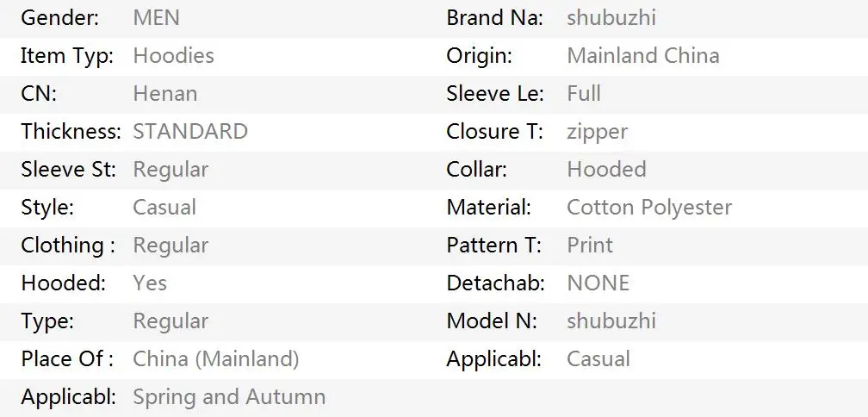This screenshot has width=868, height=417.
Task: Click the Print pattern value
Action: 590,245
